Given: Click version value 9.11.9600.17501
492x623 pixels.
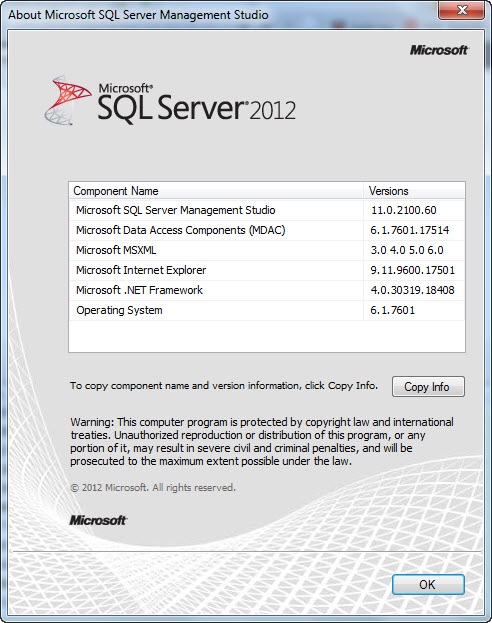Looking at the screenshot, I should pyautogui.click(x=413, y=270).
